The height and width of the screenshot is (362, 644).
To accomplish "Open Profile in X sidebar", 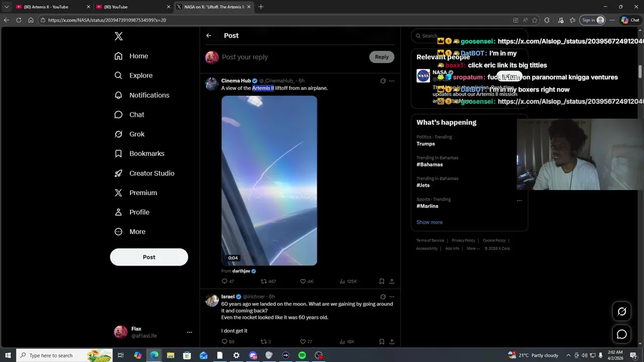I will [x=132, y=212].
